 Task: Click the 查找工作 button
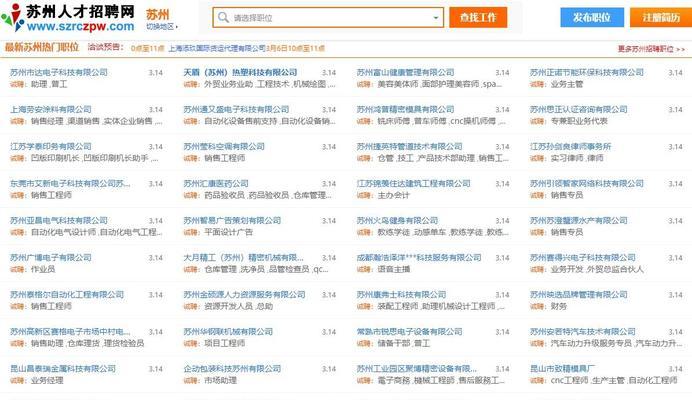pos(478,18)
